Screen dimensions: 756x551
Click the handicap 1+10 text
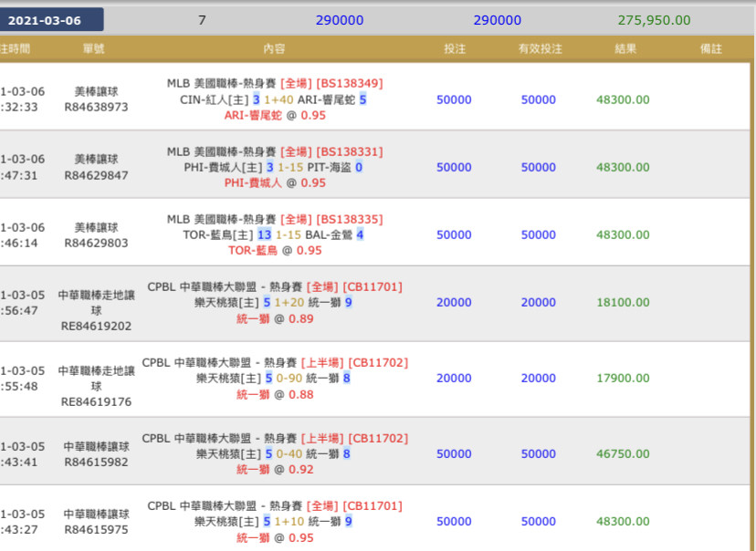click(289, 521)
